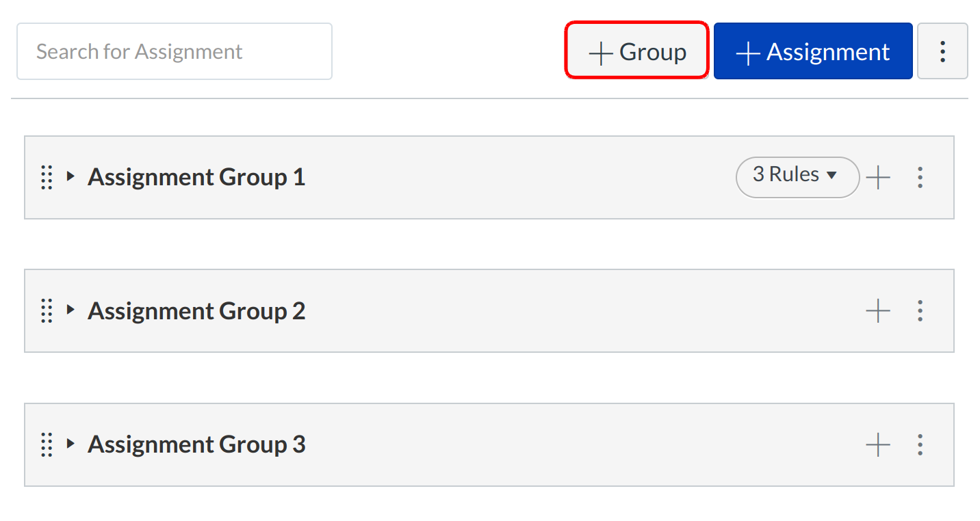Click the plus icon in Assignment Group 1
This screenshot has width=980, height=521.
point(878,178)
